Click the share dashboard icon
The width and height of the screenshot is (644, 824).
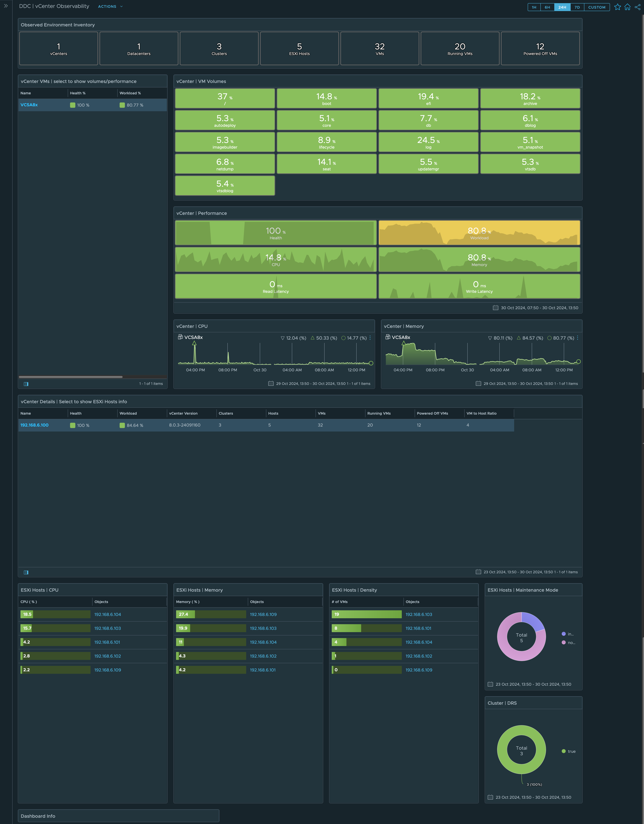[637, 7]
